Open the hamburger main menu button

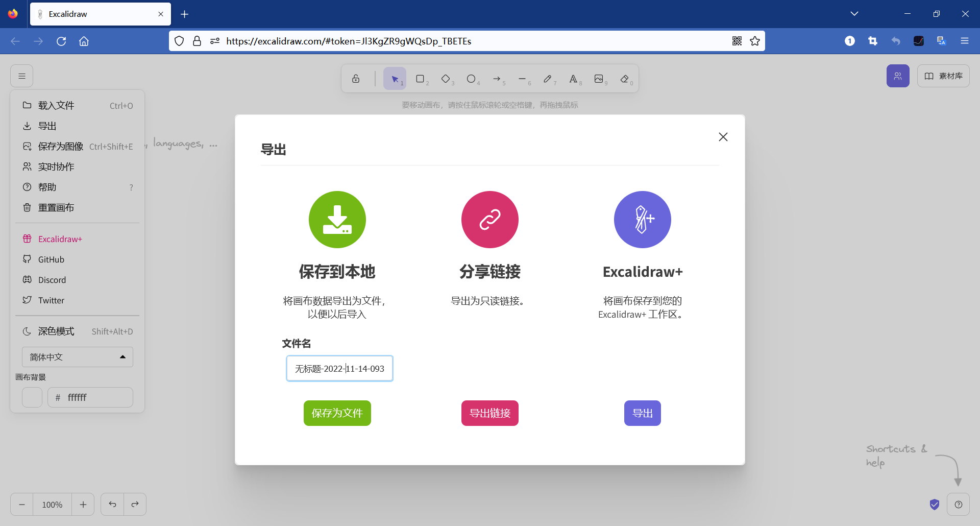coord(22,76)
